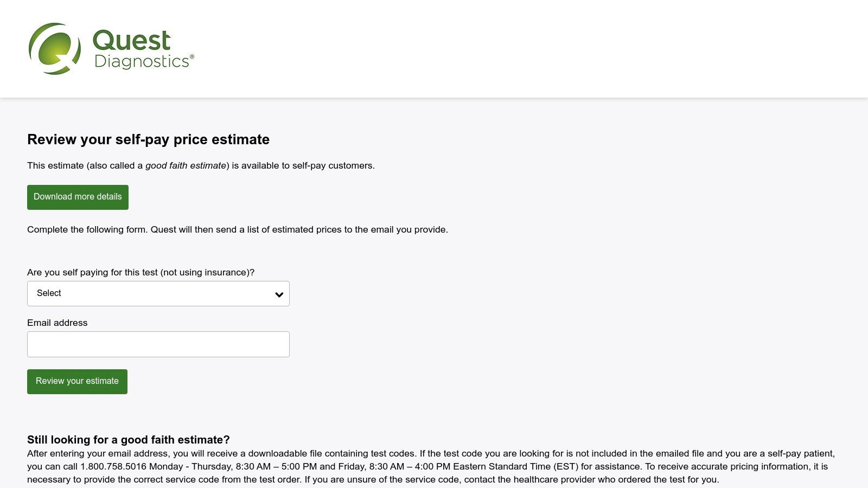Click the "Email address" field label
The width and height of the screenshot is (868, 488).
point(57,323)
